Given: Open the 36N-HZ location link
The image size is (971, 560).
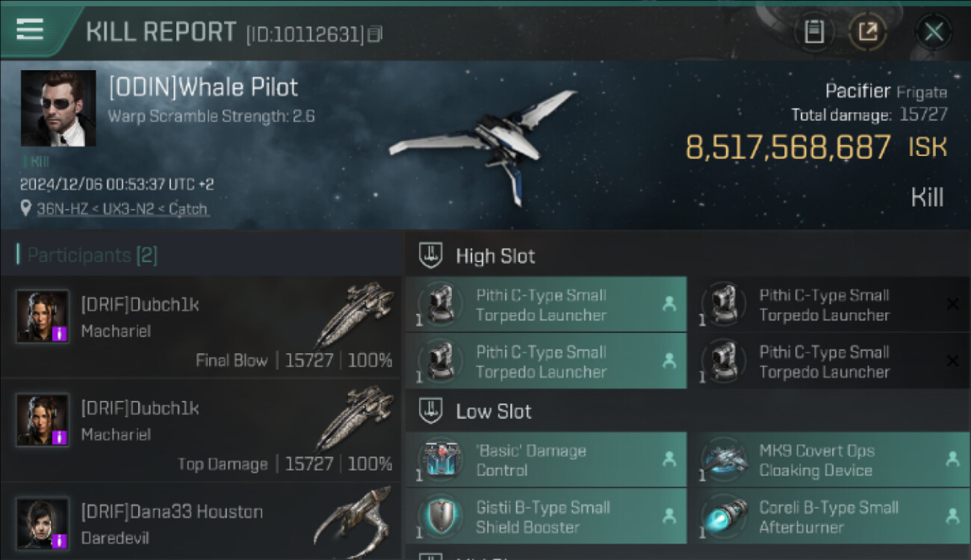Looking at the screenshot, I should [122, 209].
